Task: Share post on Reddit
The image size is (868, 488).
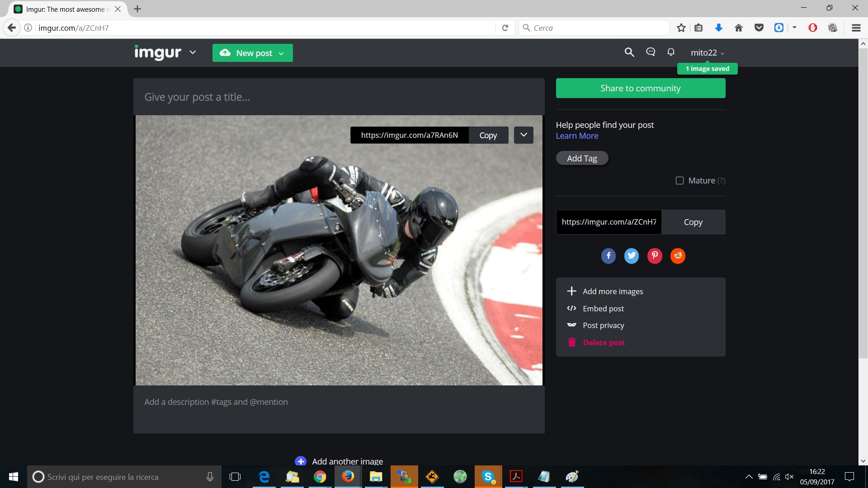Action: click(x=678, y=256)
